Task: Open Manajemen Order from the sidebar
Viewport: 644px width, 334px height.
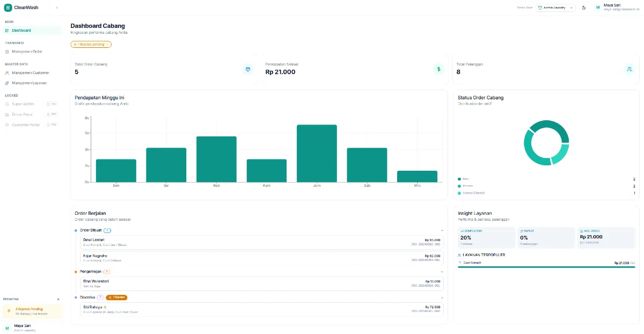Action: [x=32, y=52]
